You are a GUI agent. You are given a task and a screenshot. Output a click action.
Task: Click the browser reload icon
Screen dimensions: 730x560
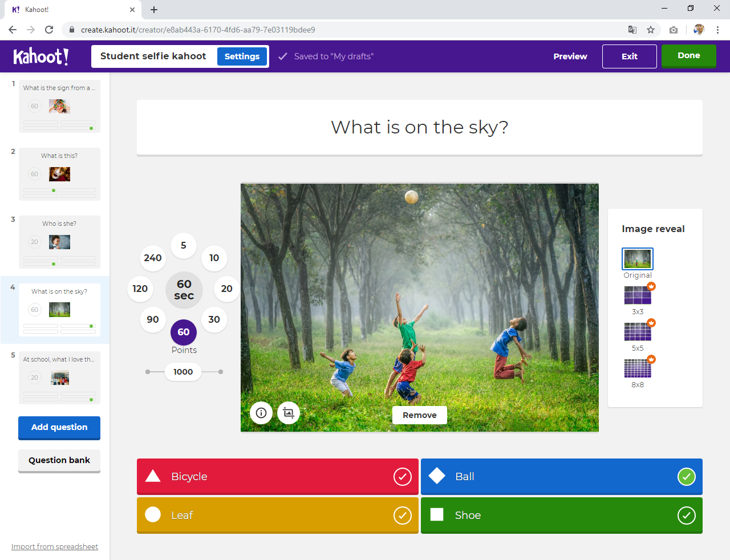click(x=49, y=30)
